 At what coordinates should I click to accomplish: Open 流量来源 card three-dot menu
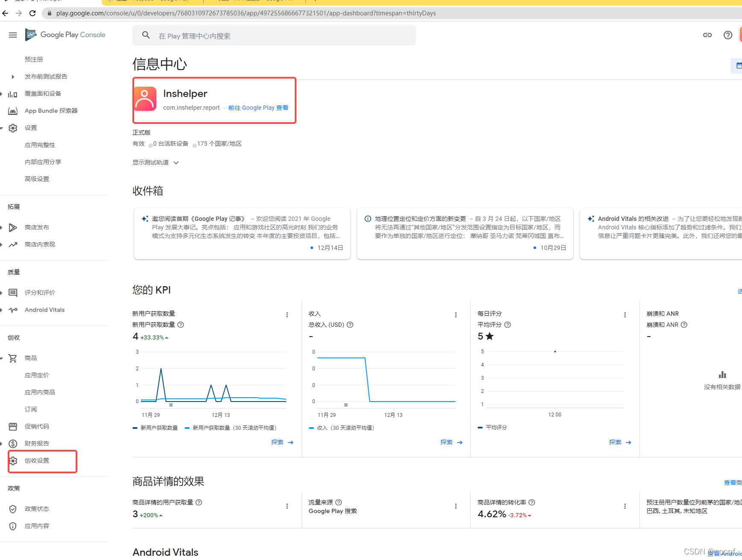click(456, 506)
